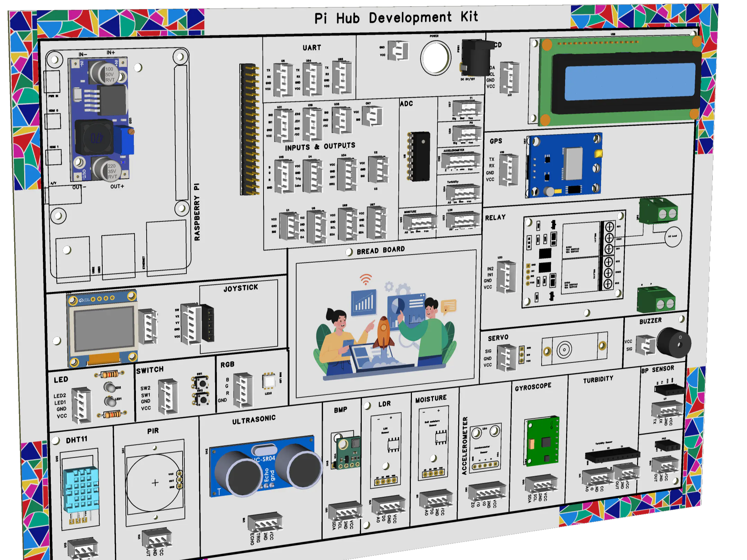Select the blue GPS module board
This screenshot has width=747, height=560.
pos(564,166)
